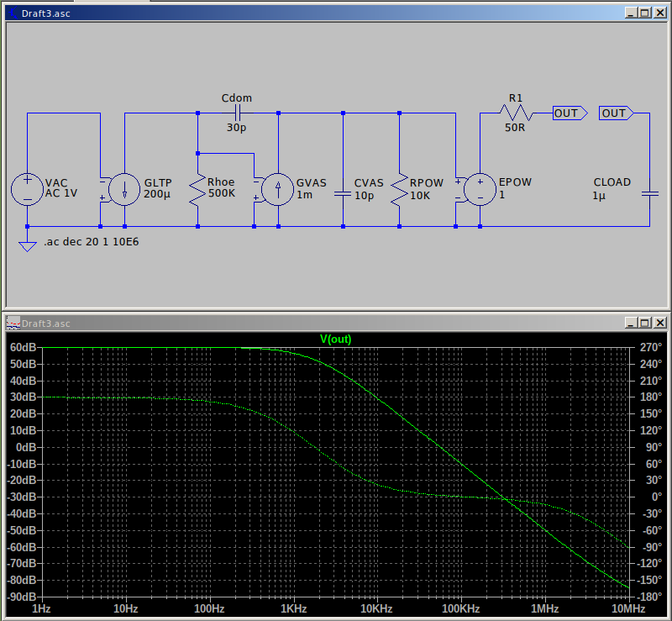Select the RPOW resistor symbol
The width and height of the screenshot is (672, 621).
400,190
